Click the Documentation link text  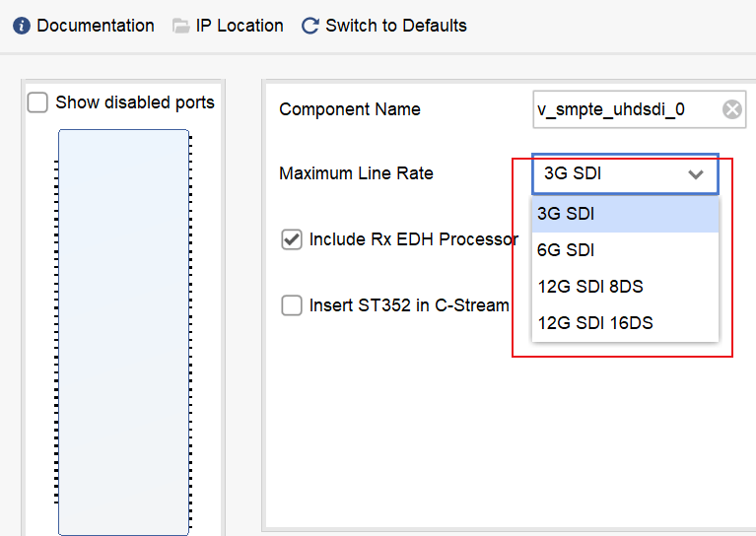click(96, 26)
